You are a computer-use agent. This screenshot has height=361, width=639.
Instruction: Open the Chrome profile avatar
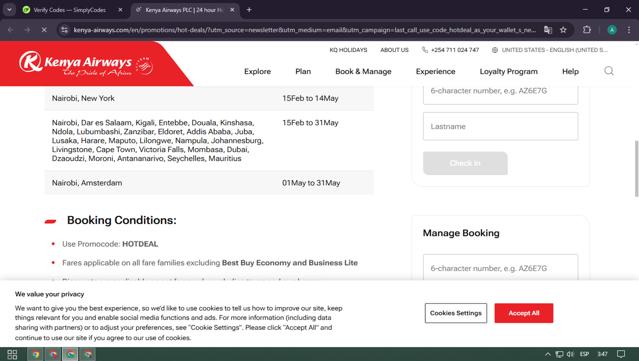pos(612,30)
